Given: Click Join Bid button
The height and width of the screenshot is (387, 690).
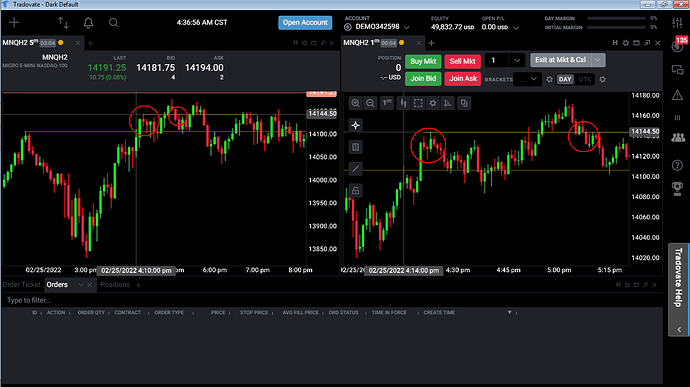Looking at the screenshot, I should [423, 79].
